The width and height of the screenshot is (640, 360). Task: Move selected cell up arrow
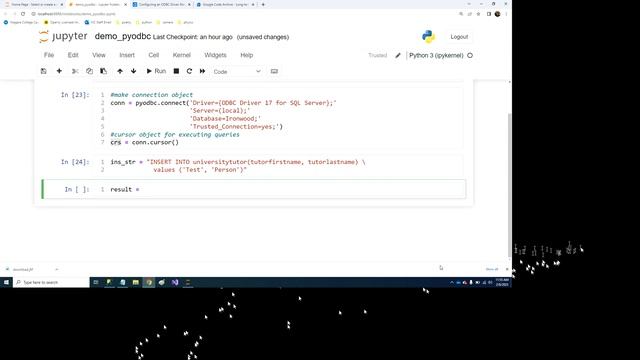120,71
